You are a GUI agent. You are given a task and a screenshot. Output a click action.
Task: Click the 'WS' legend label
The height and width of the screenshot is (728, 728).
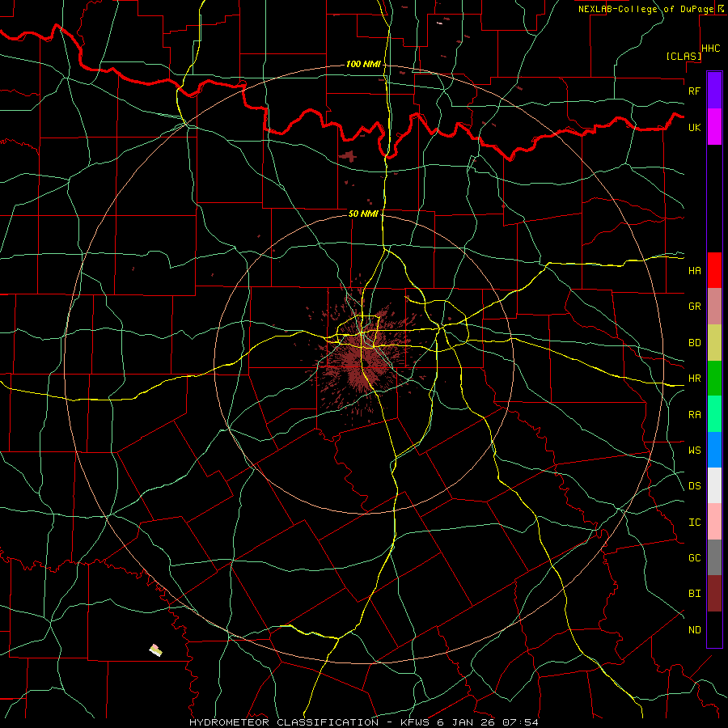pos(694,451)
